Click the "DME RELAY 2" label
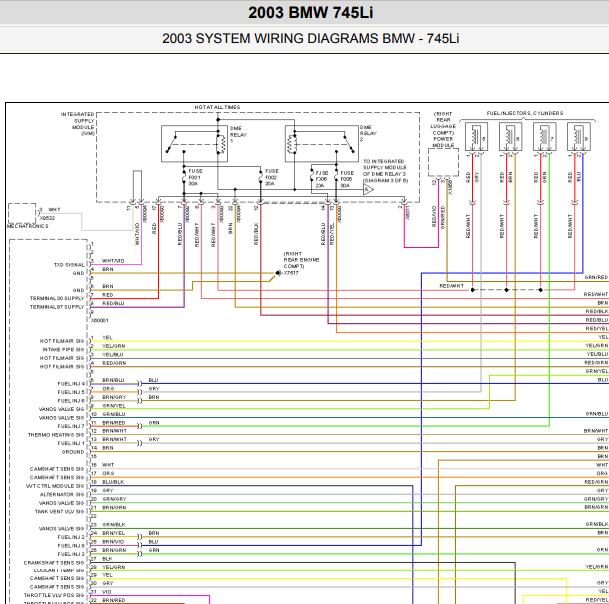The image size is (609, 604). click(368, 133)
